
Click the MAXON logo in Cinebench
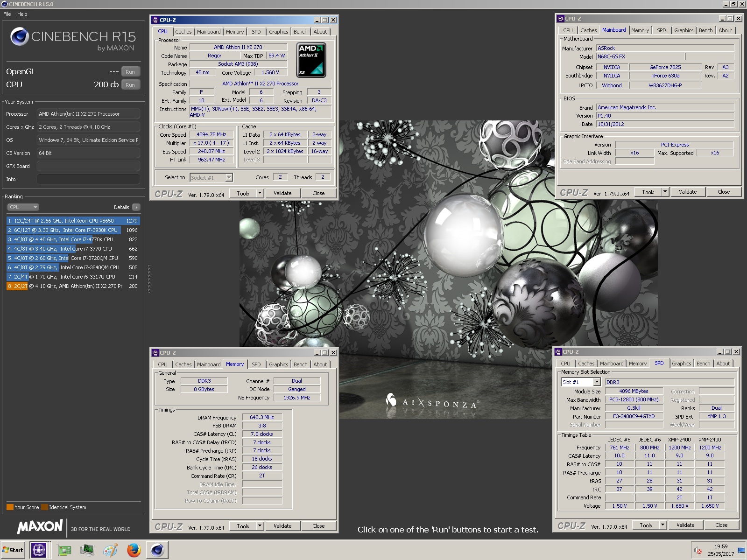40,527
